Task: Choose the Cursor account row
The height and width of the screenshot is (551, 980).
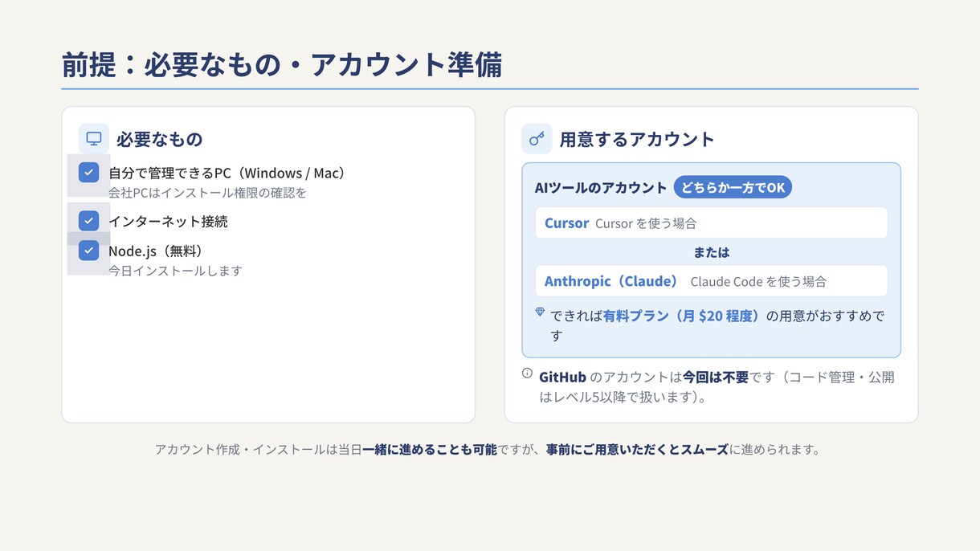Action: point(711,222)
